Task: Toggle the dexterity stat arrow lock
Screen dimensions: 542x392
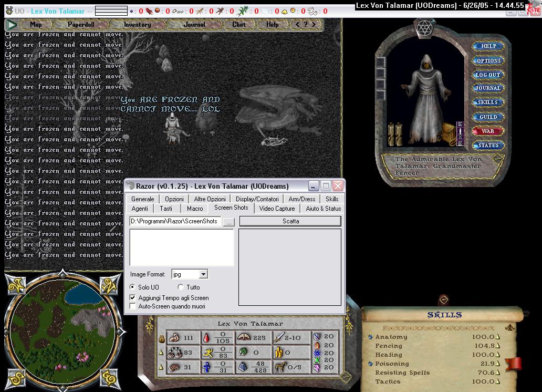Action: point(161,353)
